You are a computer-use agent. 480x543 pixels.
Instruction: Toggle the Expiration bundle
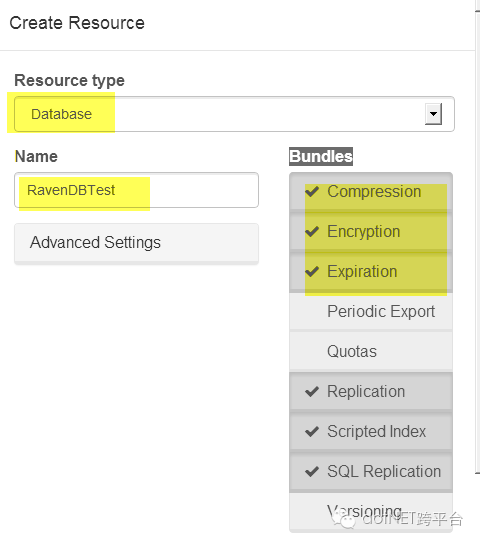tap(371, 272)
